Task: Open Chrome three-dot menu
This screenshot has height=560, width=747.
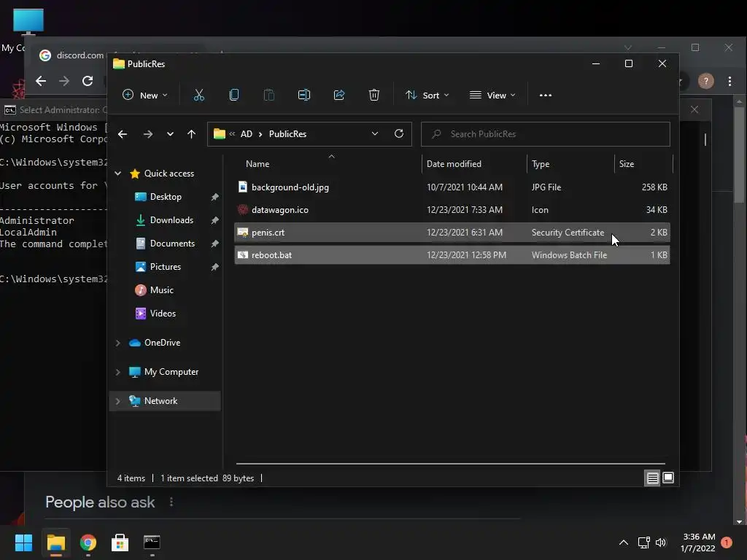Action: (x=729, y=81)
